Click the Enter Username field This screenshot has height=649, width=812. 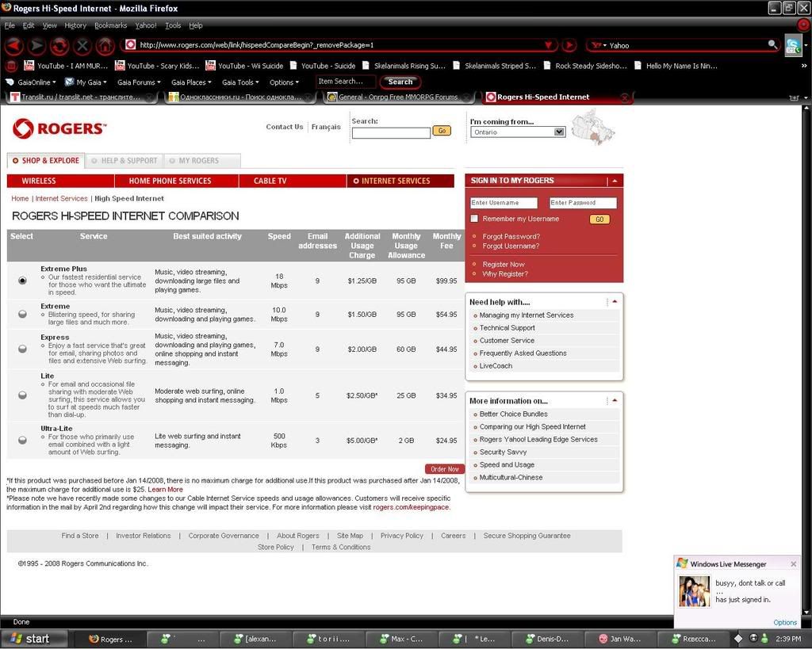[x=504, y=203]
